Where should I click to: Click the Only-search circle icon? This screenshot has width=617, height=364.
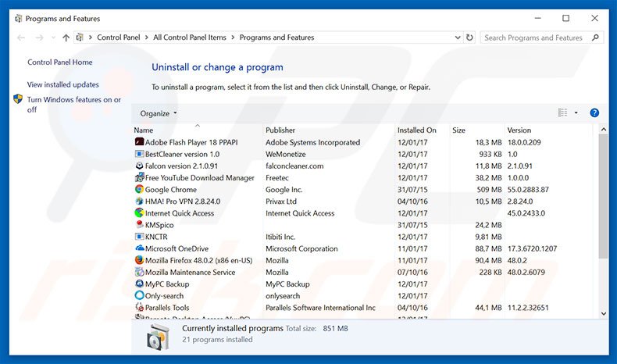(139, 295)
